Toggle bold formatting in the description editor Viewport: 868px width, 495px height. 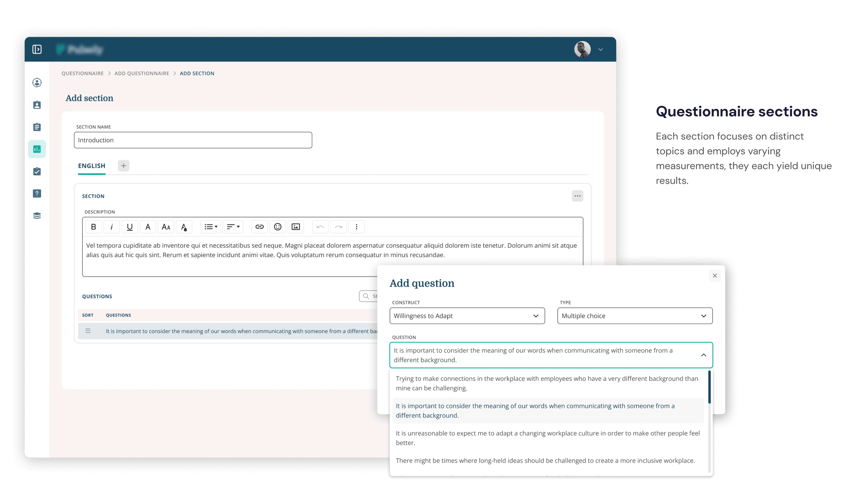click(x=93, y=227)
